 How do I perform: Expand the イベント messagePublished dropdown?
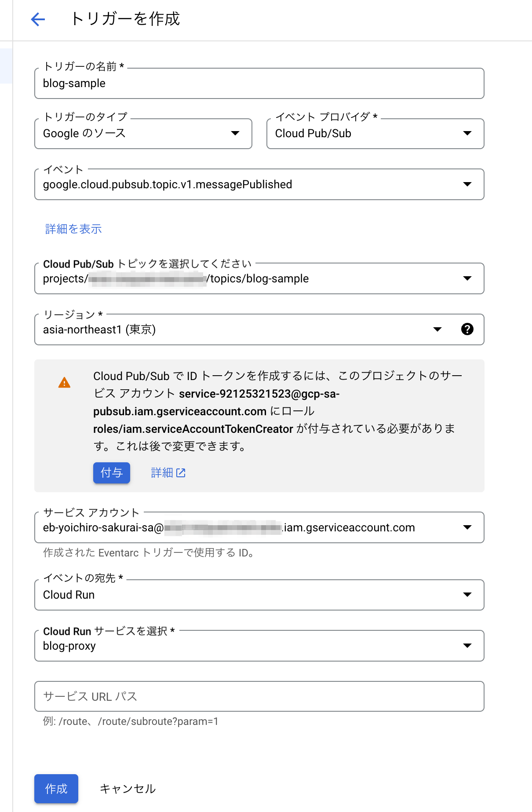coord(259,184)
